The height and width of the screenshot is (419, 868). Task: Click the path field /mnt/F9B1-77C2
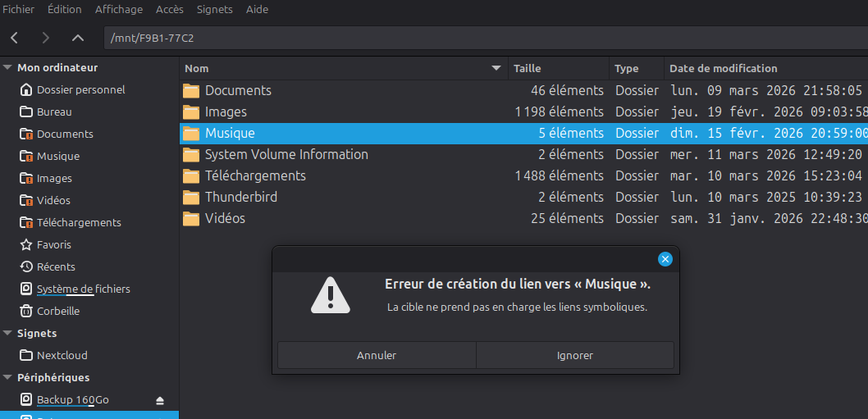tap(484, 38)
